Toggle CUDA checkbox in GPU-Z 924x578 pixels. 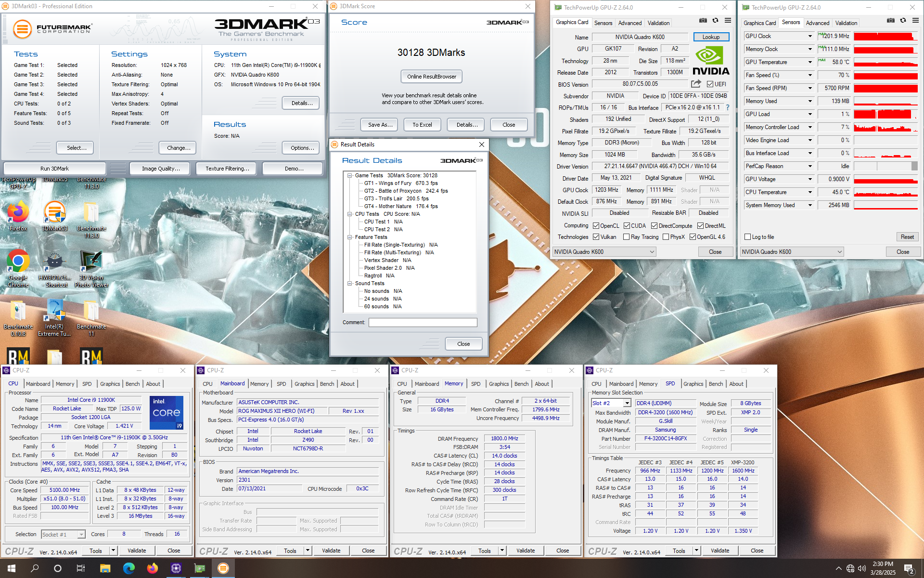coord(627,225)
